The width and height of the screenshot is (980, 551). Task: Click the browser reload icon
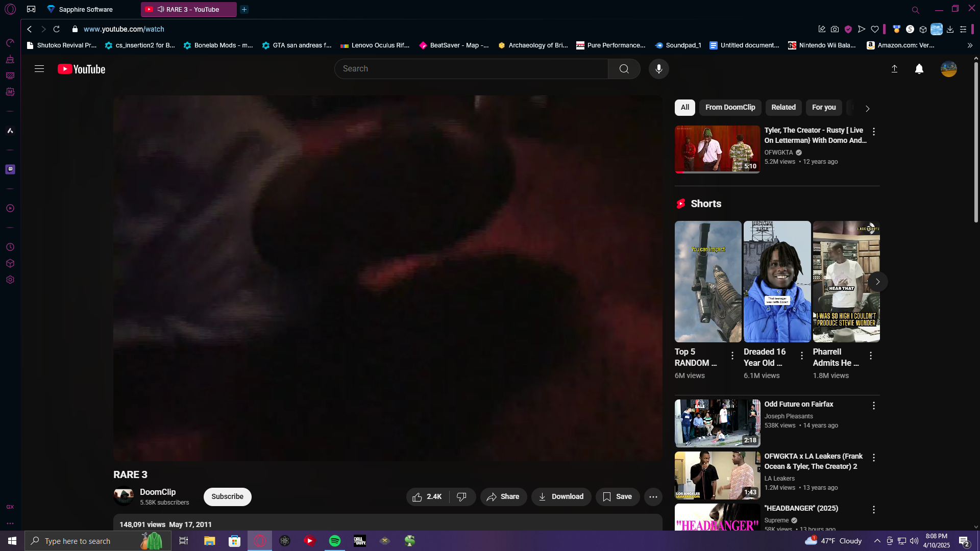tap(57, 29)
